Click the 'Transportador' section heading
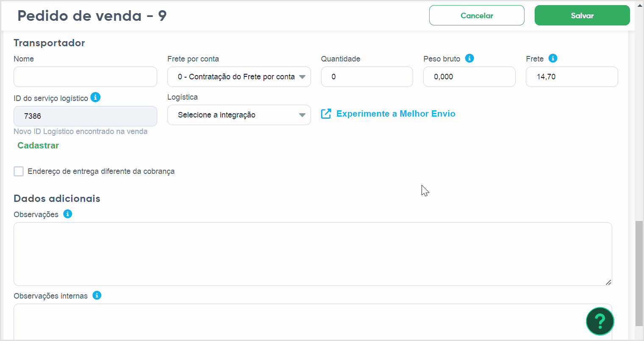Image resolution: width=644 pixels, height=341 pixels. pos(49,43)
